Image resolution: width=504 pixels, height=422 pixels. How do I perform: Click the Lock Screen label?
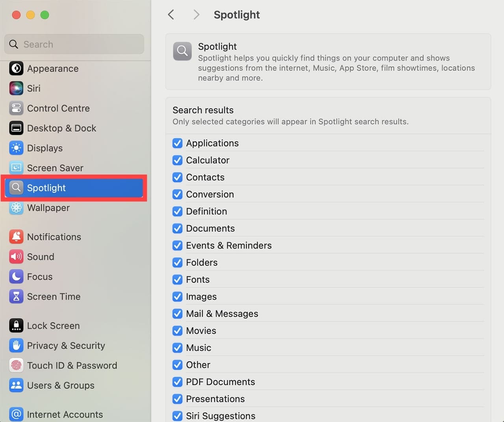coord(53,326)
